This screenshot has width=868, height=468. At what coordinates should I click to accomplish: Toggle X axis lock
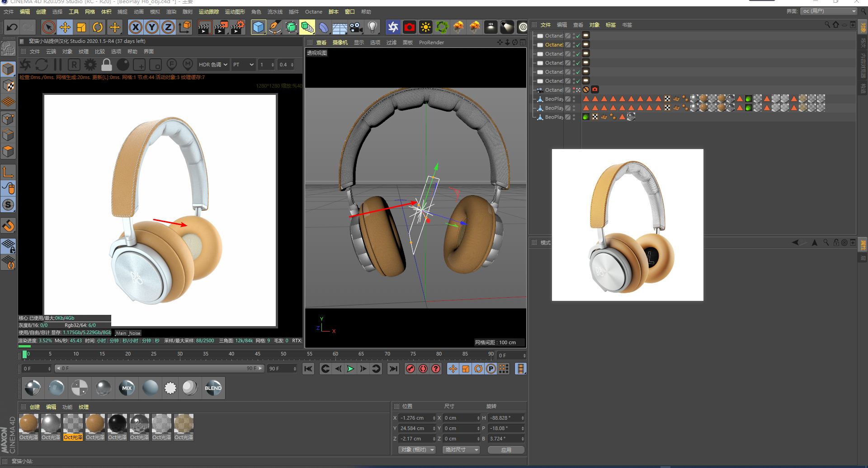click(135, 28)
